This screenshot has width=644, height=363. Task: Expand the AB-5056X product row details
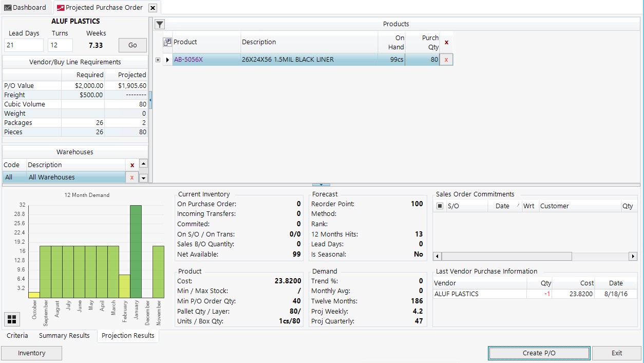158,60
